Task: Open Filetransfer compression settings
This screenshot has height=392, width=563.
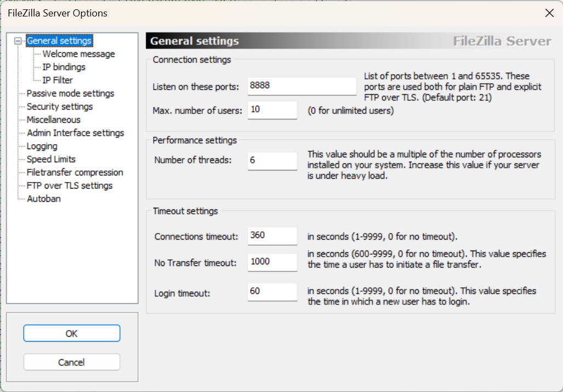Action: [75, 172]
